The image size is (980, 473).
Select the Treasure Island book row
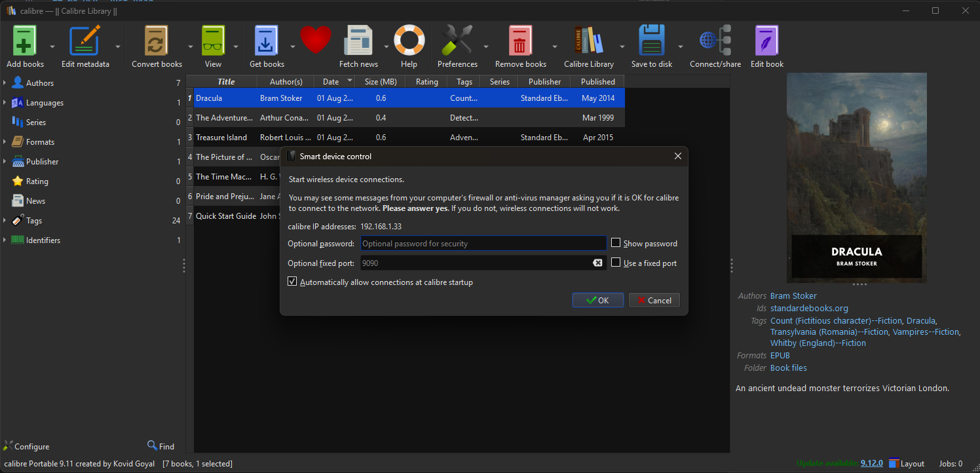coord(405,137)
